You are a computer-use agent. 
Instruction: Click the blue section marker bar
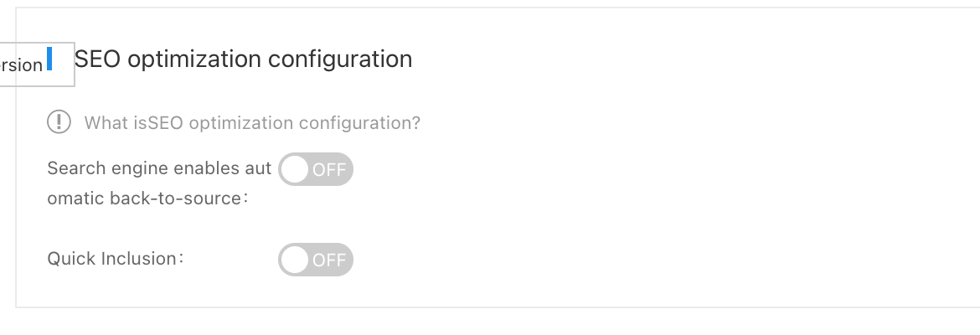[49, 58]
